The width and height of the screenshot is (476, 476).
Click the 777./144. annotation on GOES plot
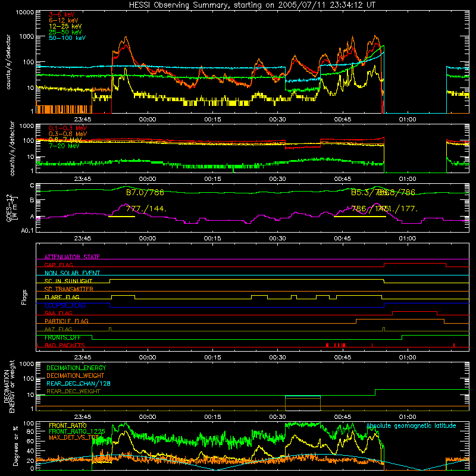[x=146, y=209]
